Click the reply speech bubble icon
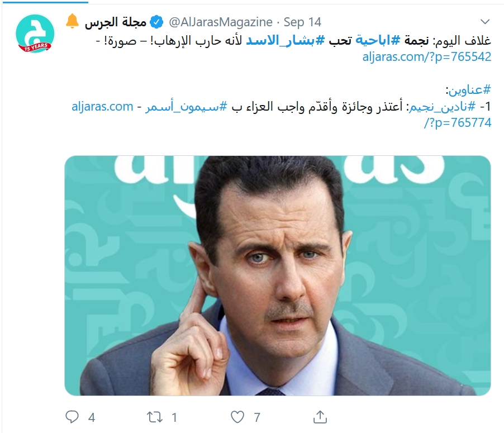Image resolution: width=504 pixels, height=433 pixels. click(x=72, y=417)
